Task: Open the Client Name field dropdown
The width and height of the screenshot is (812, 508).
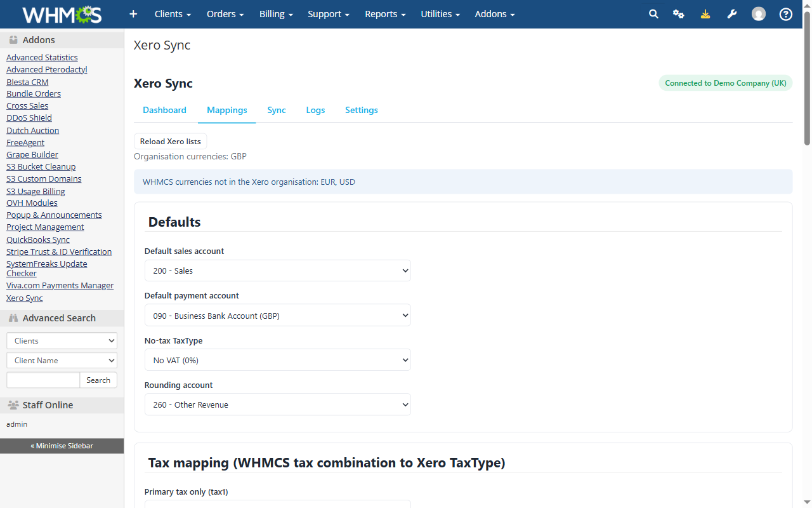Action: (x=62, y=361)
